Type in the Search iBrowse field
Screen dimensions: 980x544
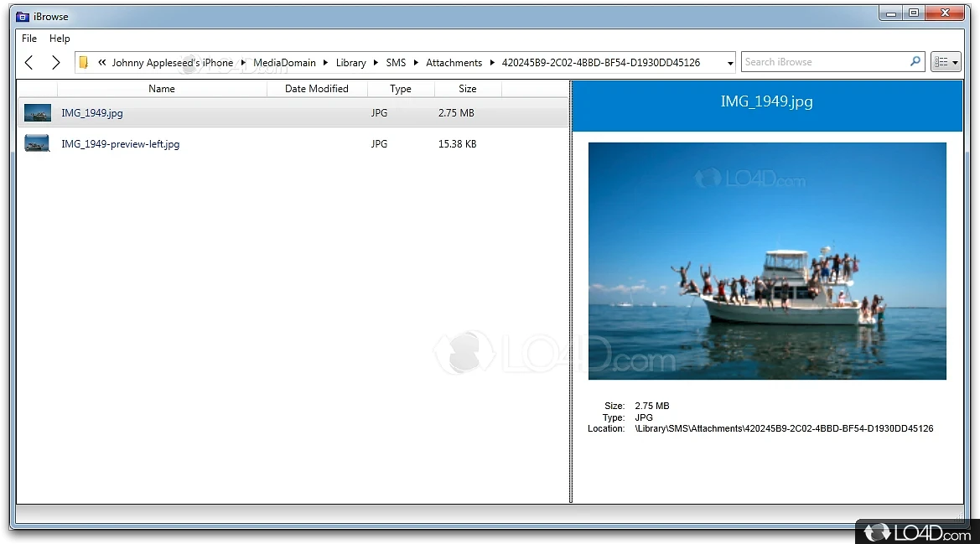click(x=826, y=61)
